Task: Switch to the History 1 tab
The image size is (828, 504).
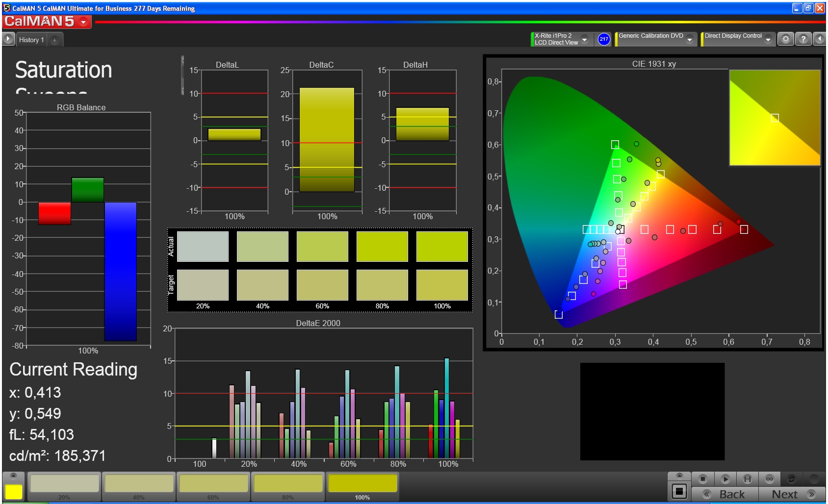Action: click(31, 40)
